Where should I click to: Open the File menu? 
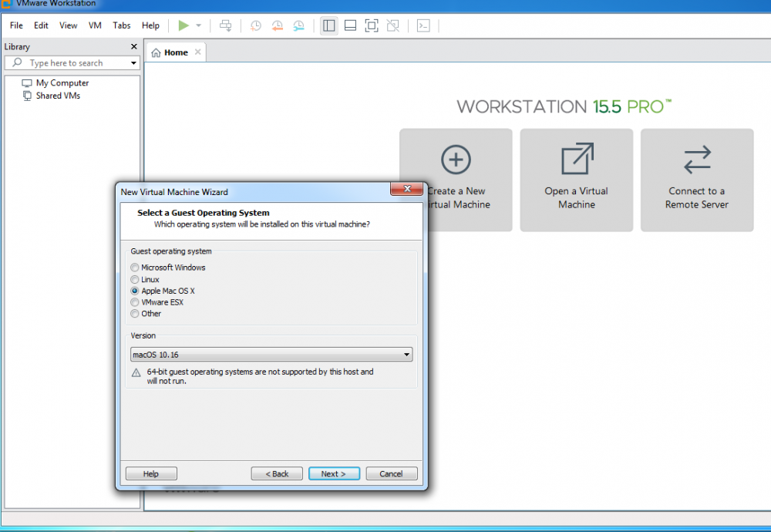(x=16, y=25)
